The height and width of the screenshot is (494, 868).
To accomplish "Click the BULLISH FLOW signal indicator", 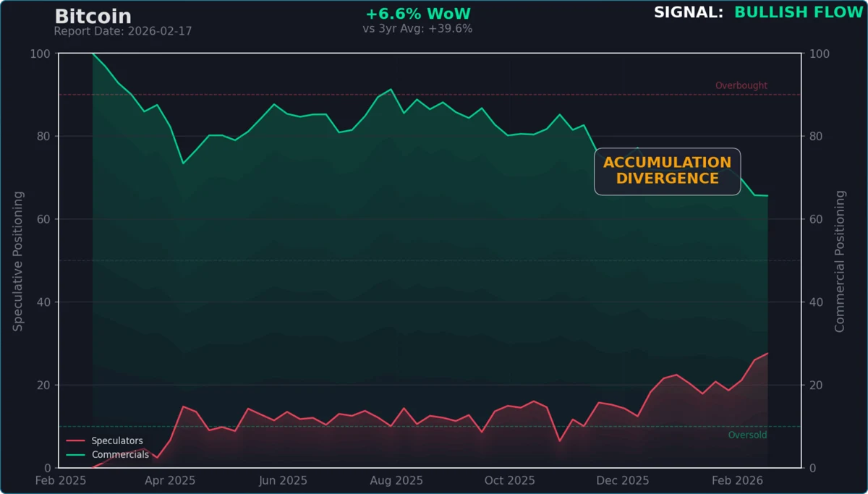I will click(x=798, y=12).
